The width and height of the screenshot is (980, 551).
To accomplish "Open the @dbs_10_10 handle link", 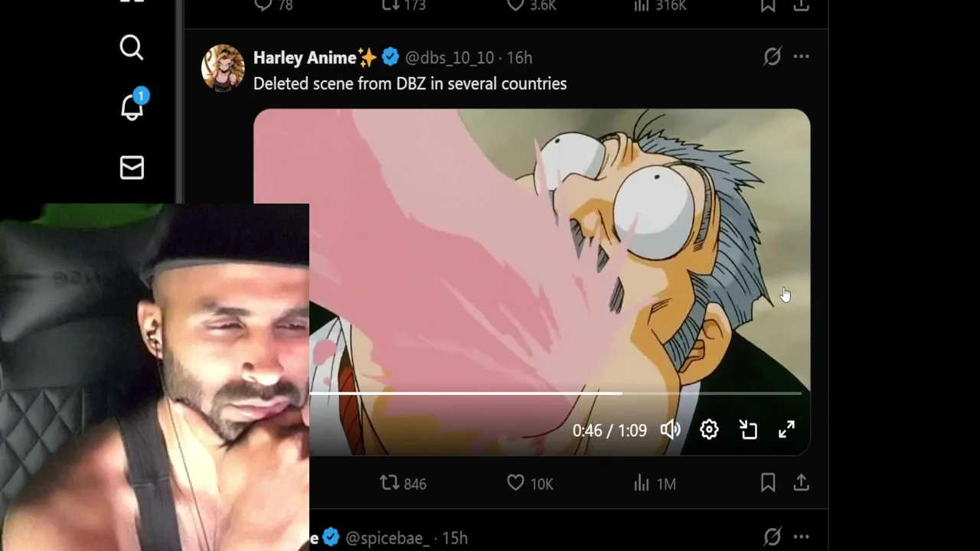I will tap(449, 58).
